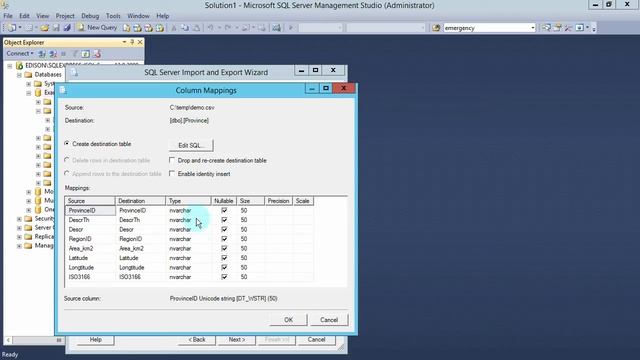Collapse the Databases tree node

[19, 75]
